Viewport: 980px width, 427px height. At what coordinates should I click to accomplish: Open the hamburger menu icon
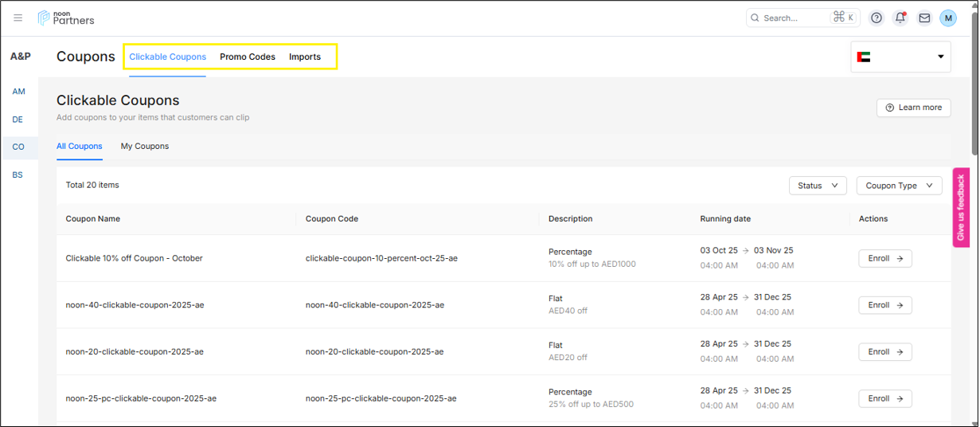click(18, 18)
